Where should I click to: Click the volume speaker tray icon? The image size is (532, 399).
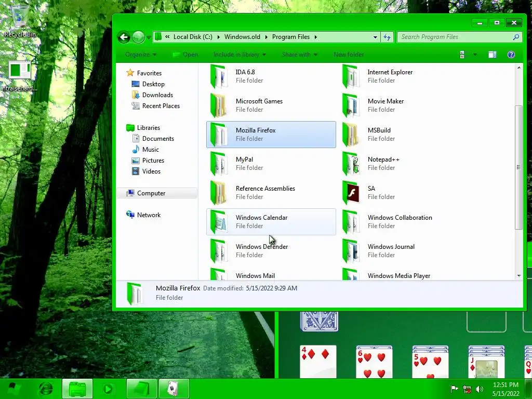point(480,389)
